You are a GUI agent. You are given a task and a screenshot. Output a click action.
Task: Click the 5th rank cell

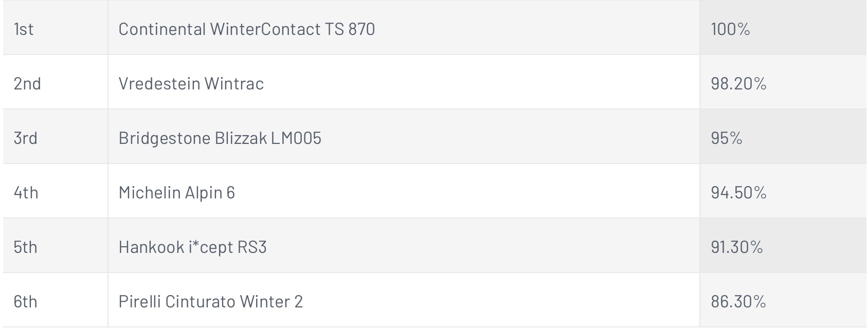tap(55, 246)
